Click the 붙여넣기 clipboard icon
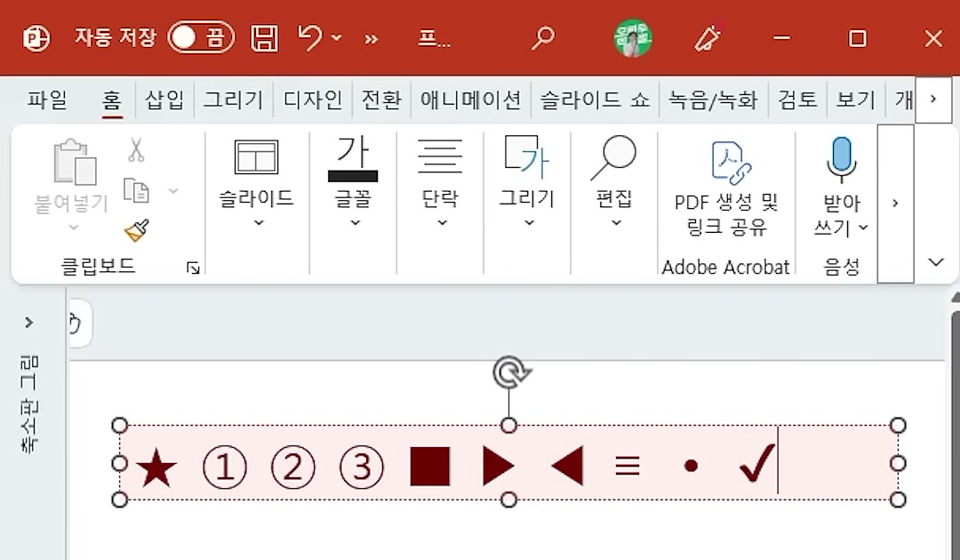The width and height of the screenshot is (960, 560). tap(75, 162)
